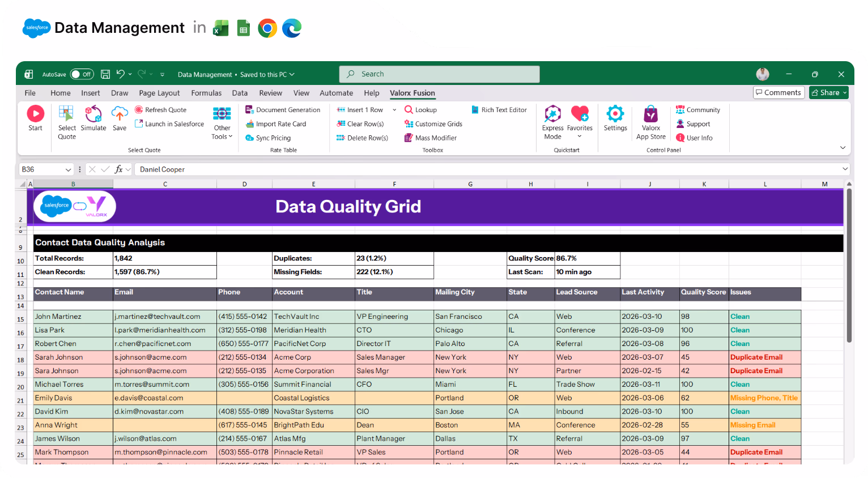Image resolution: width=868 pixels, height=478 pixels.
Task: Click the Start icon in Select Quote group
Action: point(35,119)
